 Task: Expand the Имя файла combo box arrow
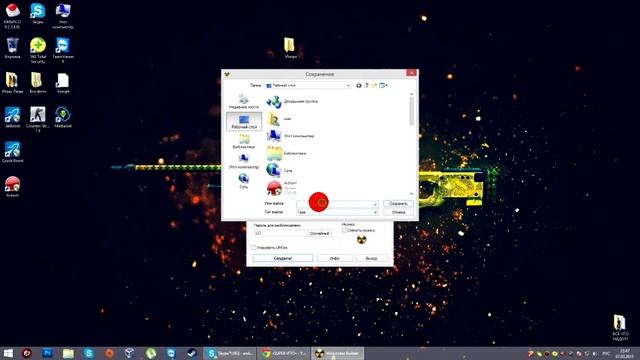pyautogui.click(x=375, y=204)
